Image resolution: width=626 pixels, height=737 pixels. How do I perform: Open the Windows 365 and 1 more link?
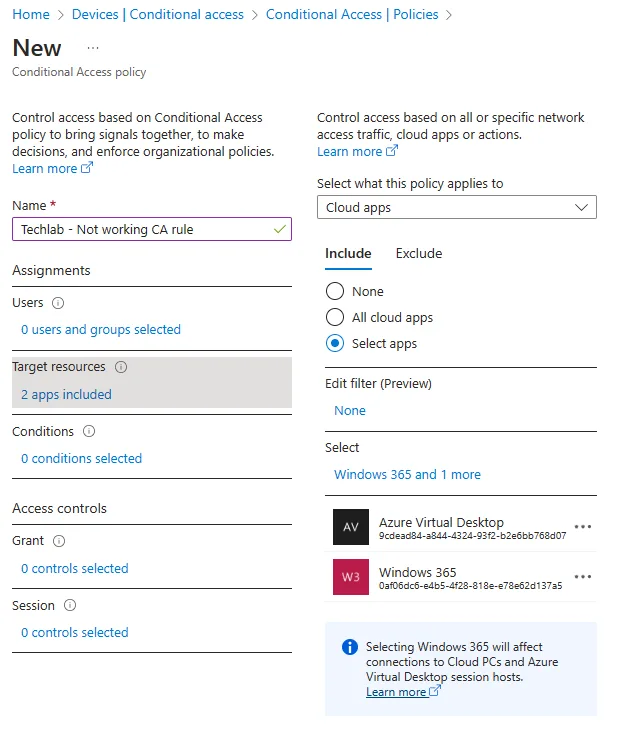[407, 475]
